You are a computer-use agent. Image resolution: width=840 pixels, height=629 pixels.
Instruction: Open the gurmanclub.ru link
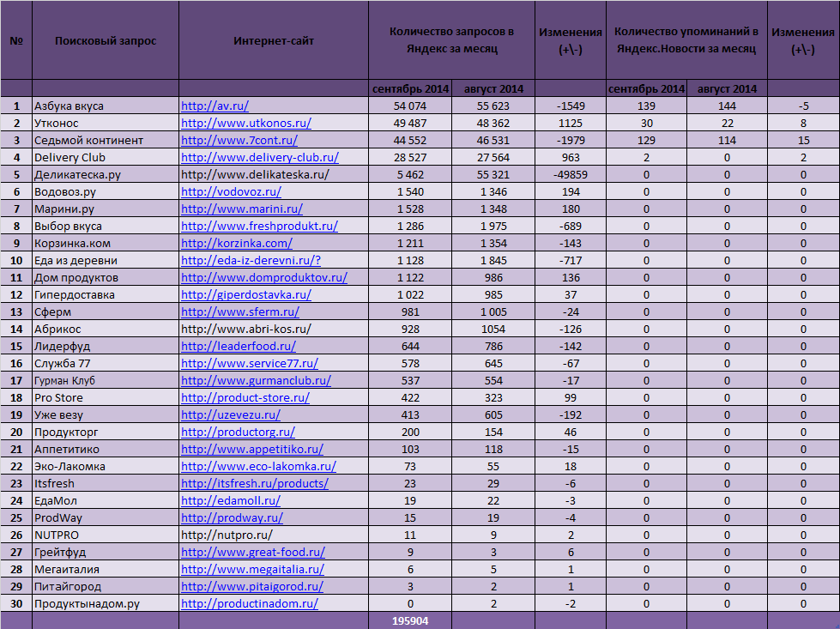tap(256, 380)
